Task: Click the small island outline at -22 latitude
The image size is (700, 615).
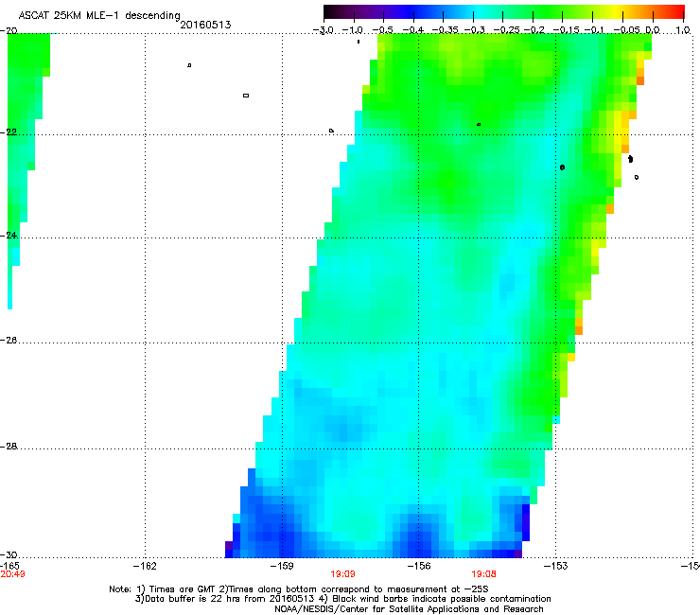Action: click(331, 131)
